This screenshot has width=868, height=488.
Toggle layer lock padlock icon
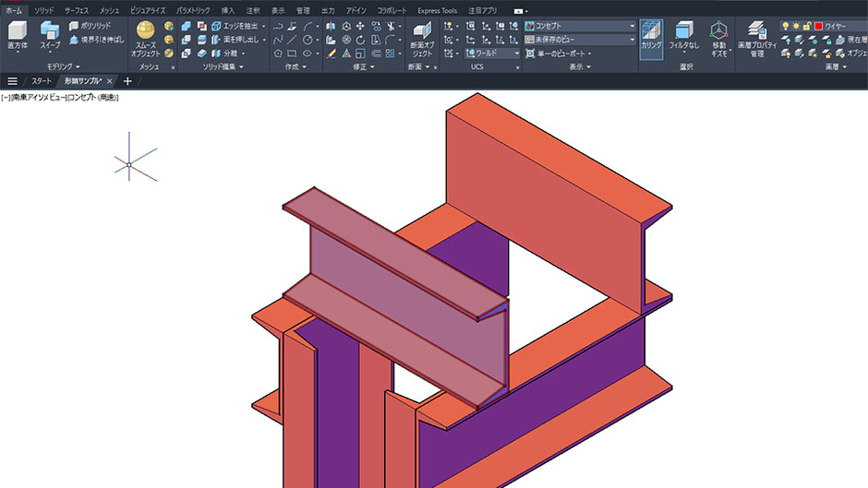click(x=807, y=26)
